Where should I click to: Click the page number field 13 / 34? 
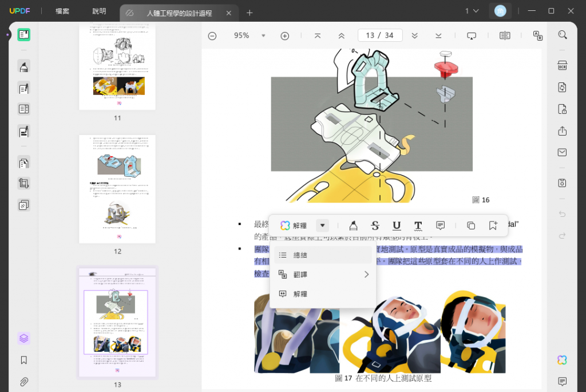380,35
